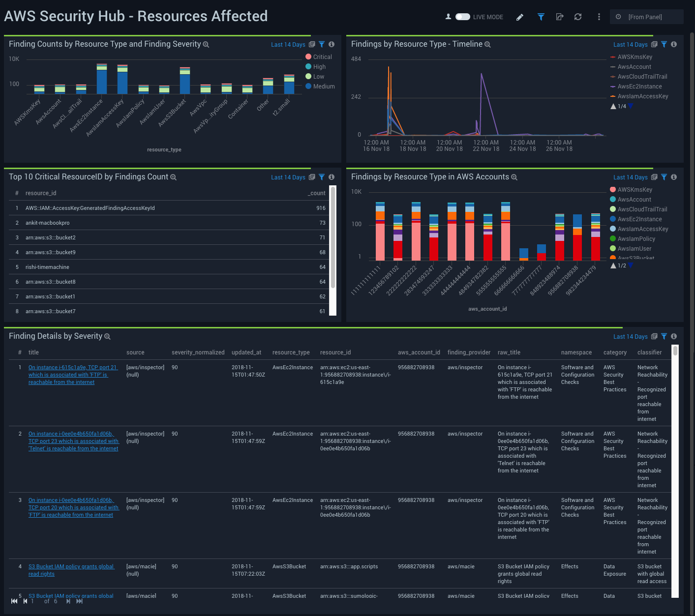Screen dimensions: 695x616
Task: Open the info icon on Finding Counts panel
Action: pyautogui.click(x=332, y=44)
